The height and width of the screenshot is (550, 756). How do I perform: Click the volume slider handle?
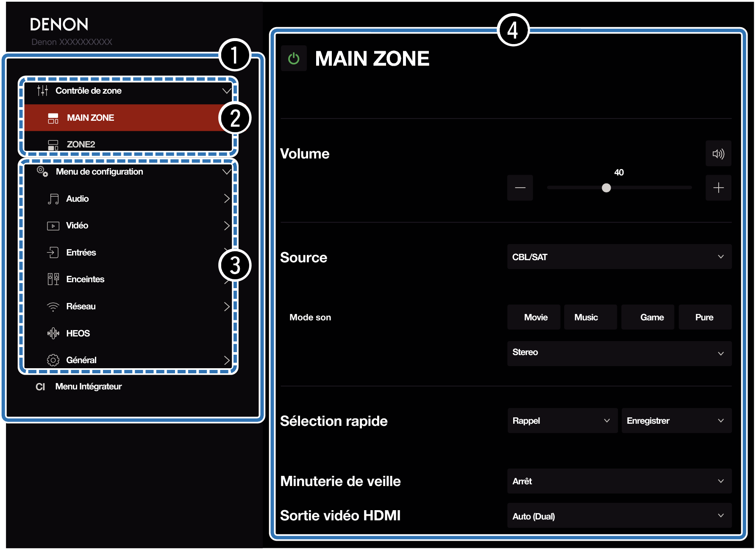pyautogui.click(x=606, y=188)
